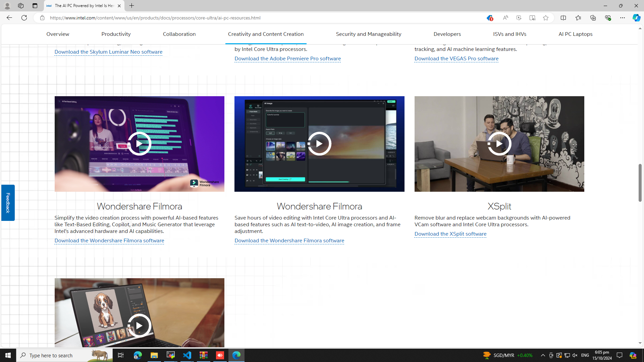This screenshot has height=362, width=644.
Task: Open the Feedback side tab
Action: (8, 203)
